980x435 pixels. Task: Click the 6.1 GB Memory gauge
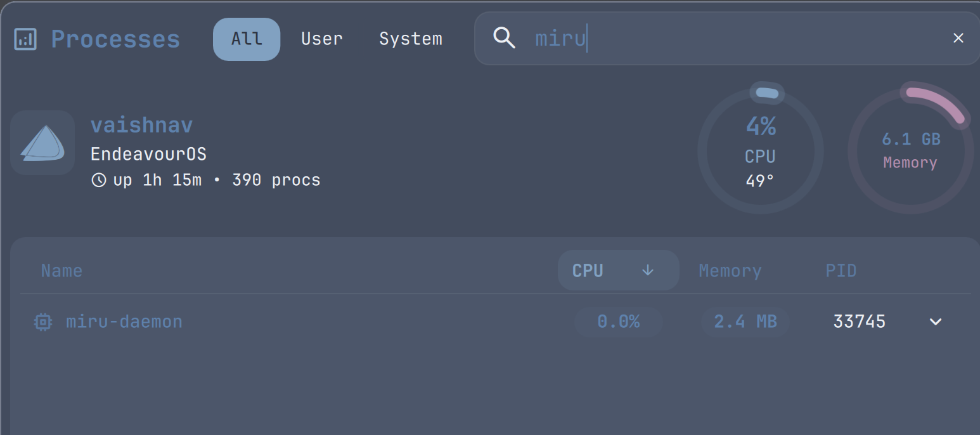(x=910, y=150)
